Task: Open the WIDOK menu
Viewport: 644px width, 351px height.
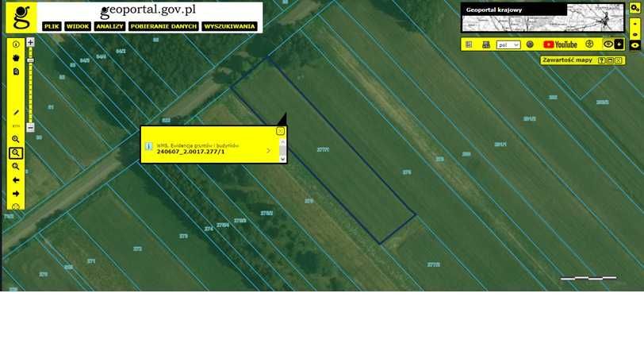Action: 78,26
